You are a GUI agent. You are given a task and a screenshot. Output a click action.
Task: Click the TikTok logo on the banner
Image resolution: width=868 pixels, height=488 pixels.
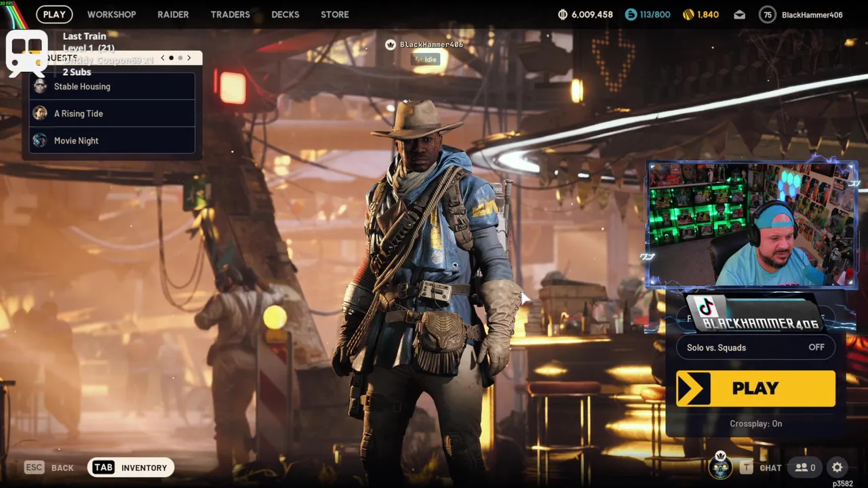tap(707, 309)
